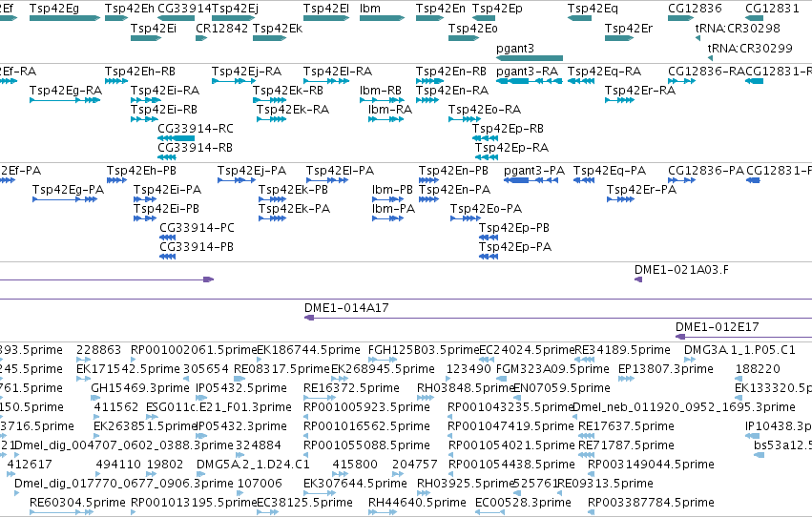Open the Tsp42Eq-PA protein label
The height and width of the screenshot is (517, 812).
pos(610,171)
